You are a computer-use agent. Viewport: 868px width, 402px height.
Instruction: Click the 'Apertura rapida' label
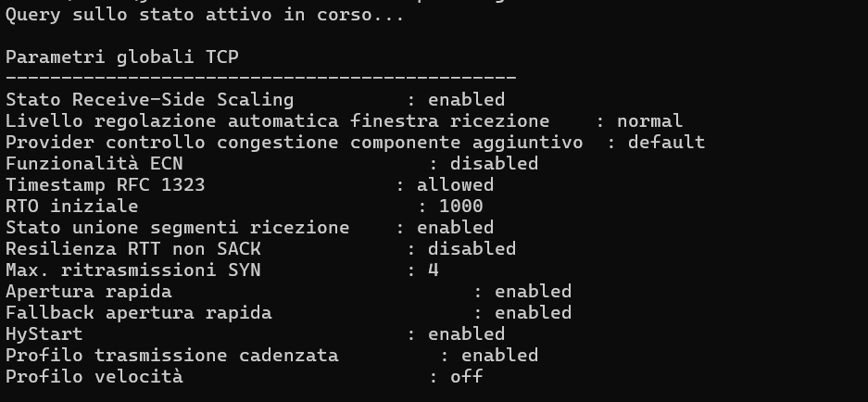coord(89,292)
